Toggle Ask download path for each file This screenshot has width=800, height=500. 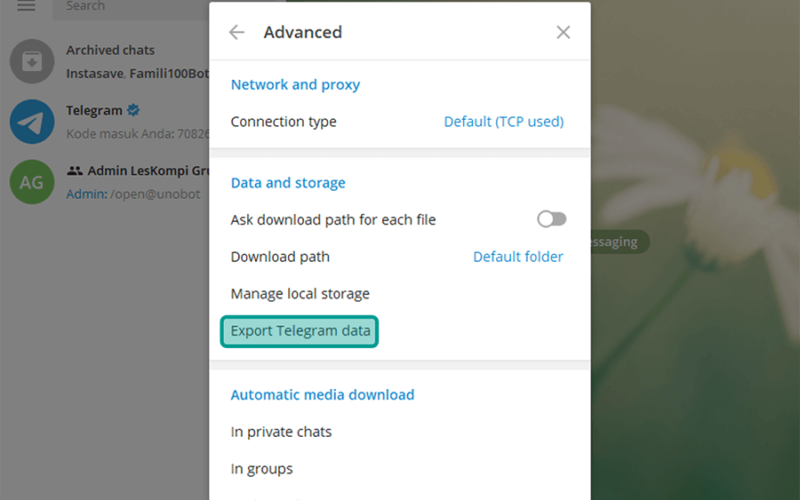[x=552, y=219]
